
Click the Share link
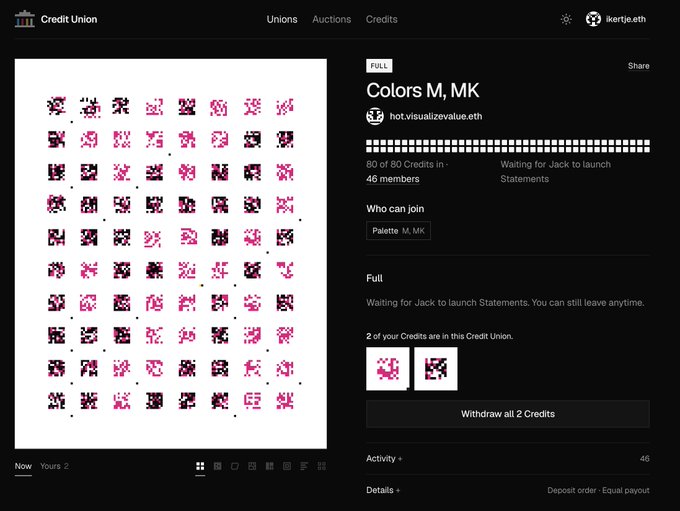click(638, 66)
